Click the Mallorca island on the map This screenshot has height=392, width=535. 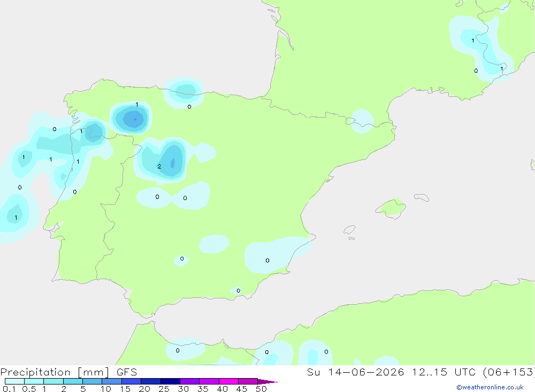[x=391, y=209]
